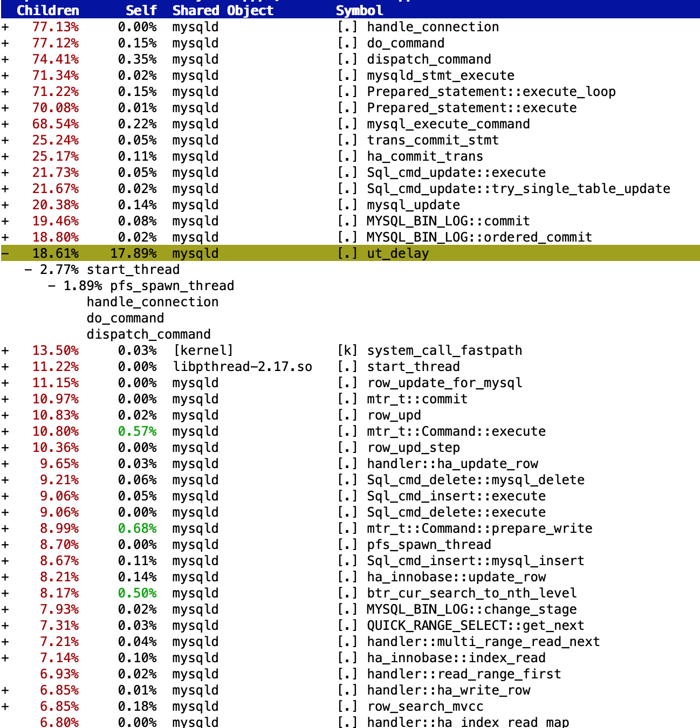
Task: Select do_command in the ut_delay call chain
Action: [125, 318]
